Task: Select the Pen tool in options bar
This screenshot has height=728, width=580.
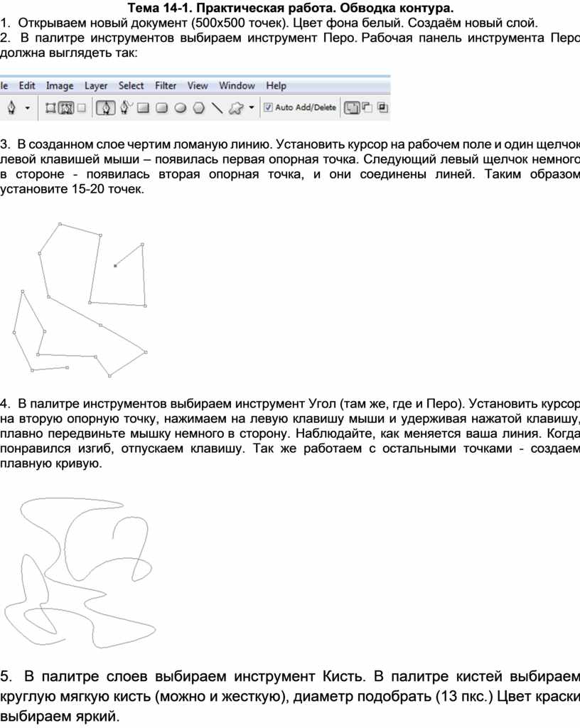Action: pos(106,108)
